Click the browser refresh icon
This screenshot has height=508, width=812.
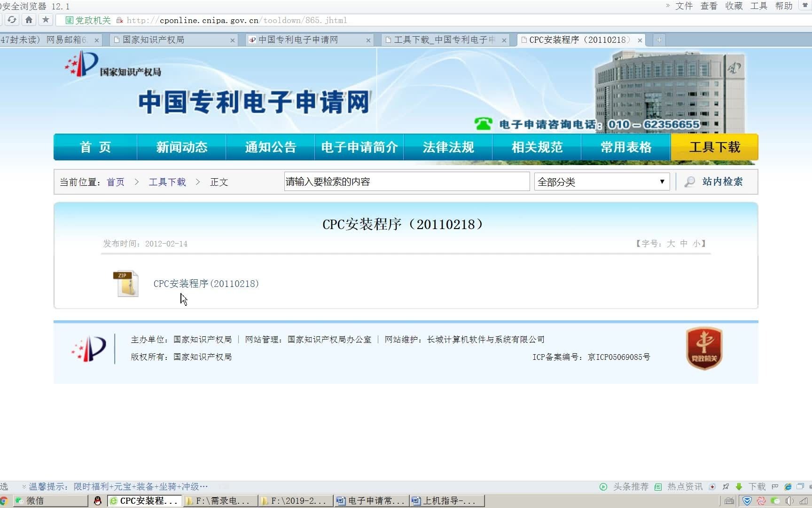tap(12, 20)
